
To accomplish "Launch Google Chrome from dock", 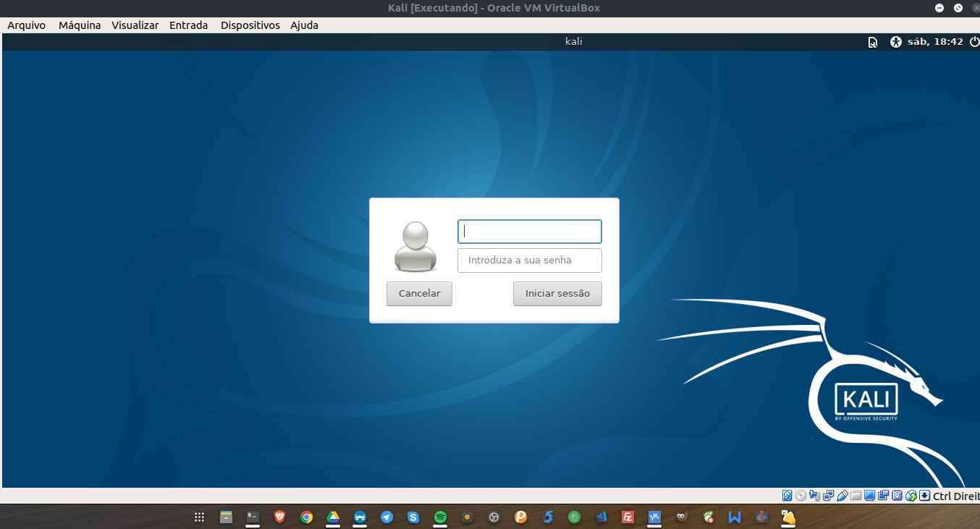I will pos(306,517).
